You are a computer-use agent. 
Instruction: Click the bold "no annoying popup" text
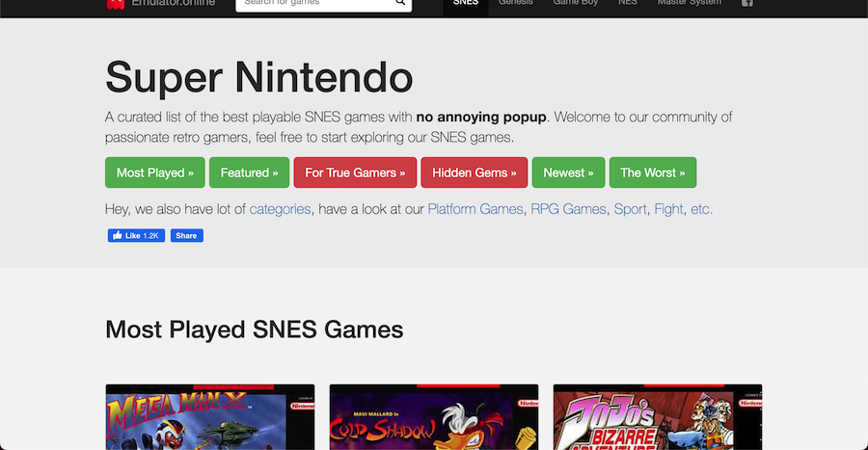(x=481, y=118)
